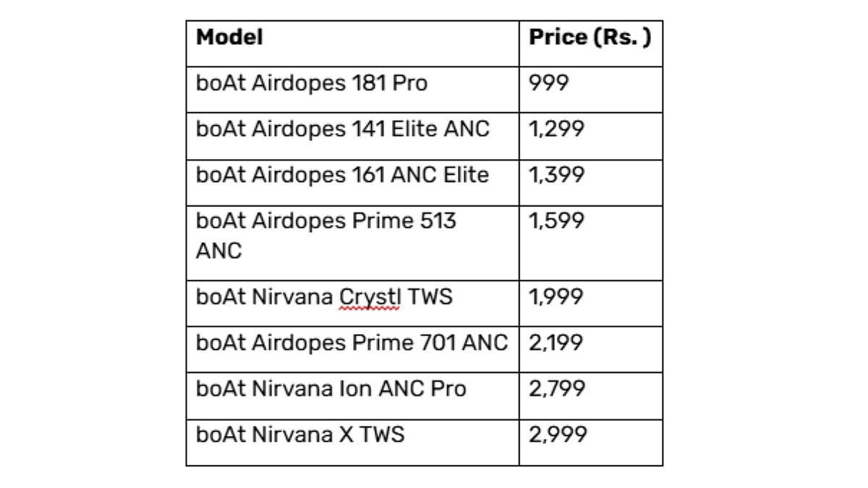Click the misspelled word Crystl
The height and width of the screenshot is (488, 868).
(370, 297)
